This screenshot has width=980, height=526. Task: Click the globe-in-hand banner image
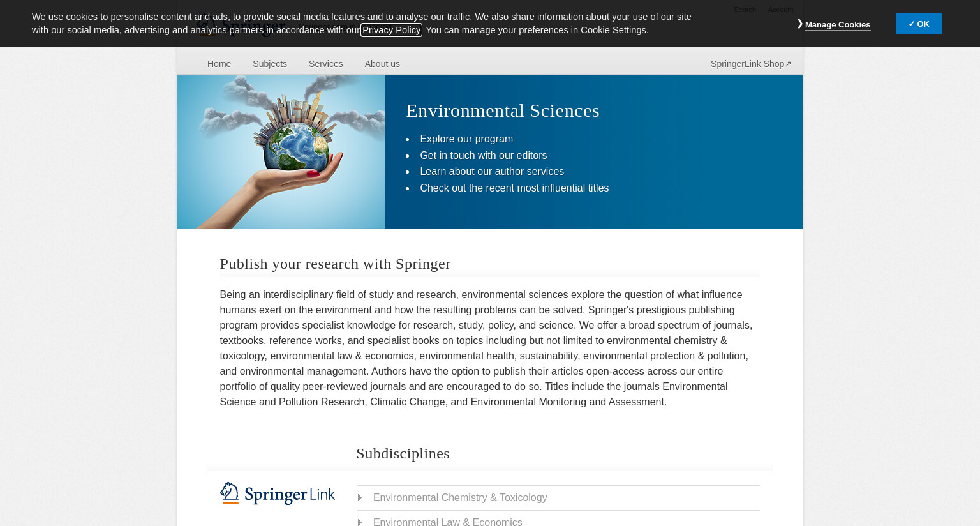pos(281,152)
